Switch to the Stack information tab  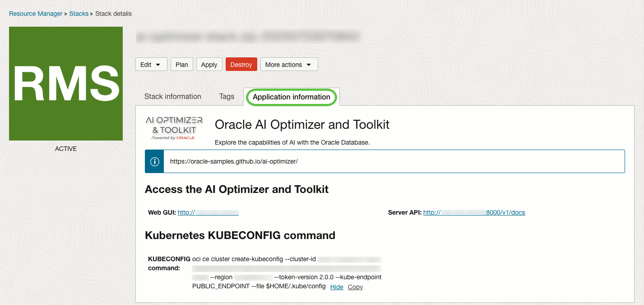click(172, 97)
